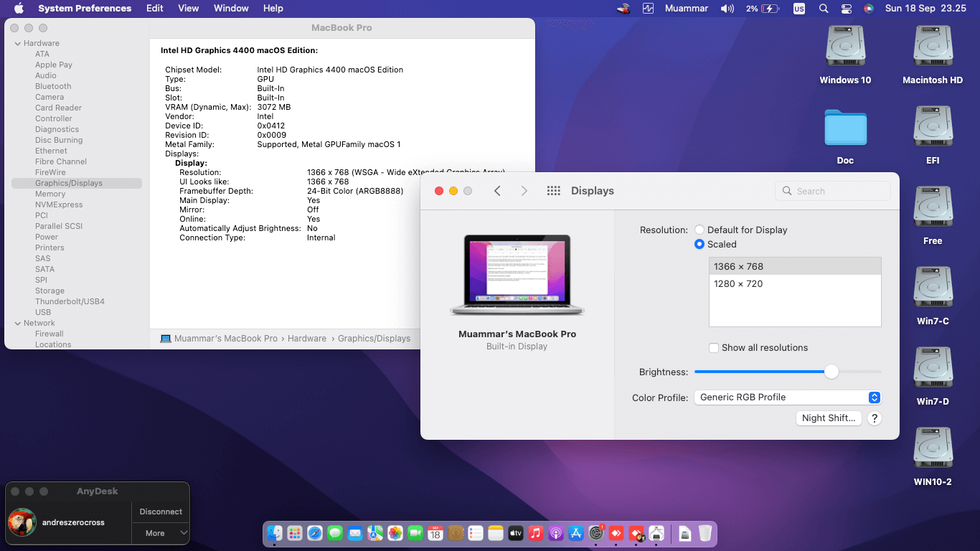The width and height of the screenshot is (980, 551).
Task: Enable Show all resolutions checkbox
Action: point(714,347)
